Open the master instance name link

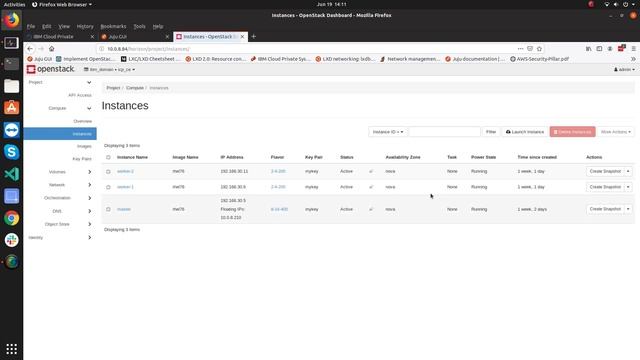coord(124,209)
